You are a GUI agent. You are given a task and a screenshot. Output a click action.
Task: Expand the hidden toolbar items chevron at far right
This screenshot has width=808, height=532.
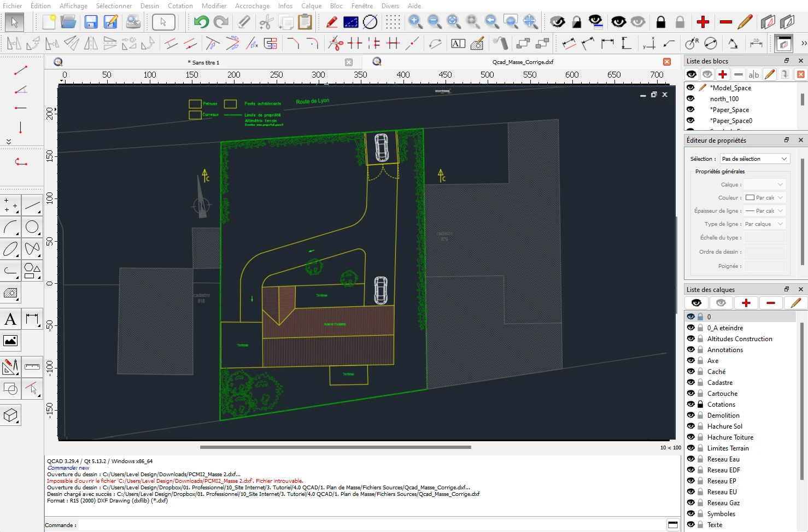(804, 43)
